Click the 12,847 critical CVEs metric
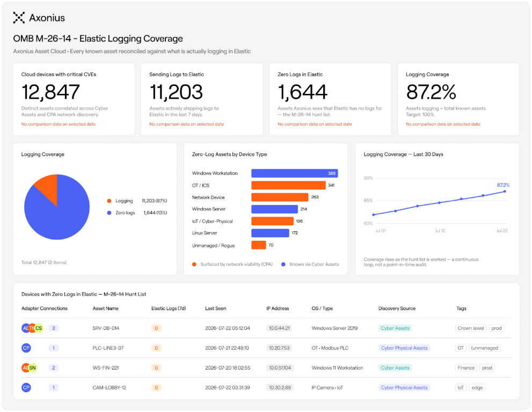 50,92
